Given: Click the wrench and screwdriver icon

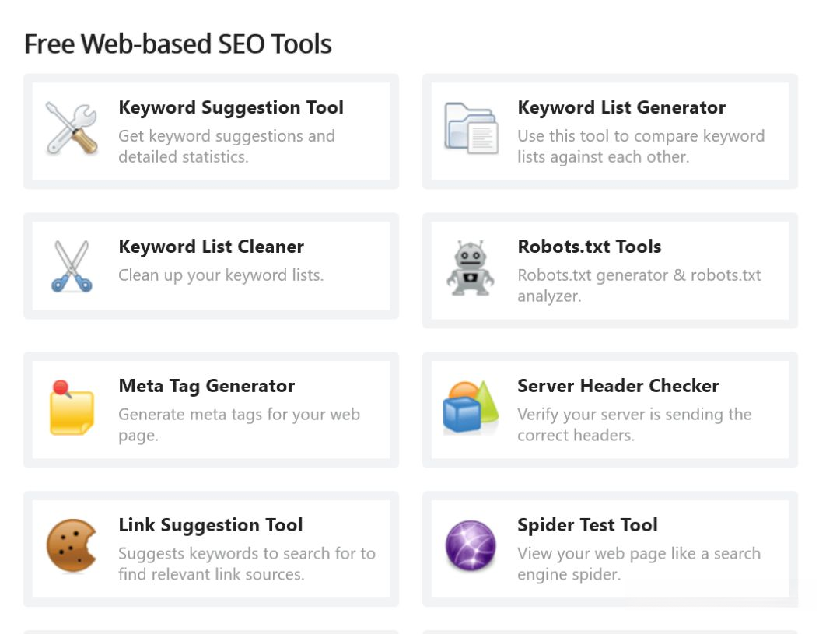Looking at the screenshot, I should tap(71, 128).
